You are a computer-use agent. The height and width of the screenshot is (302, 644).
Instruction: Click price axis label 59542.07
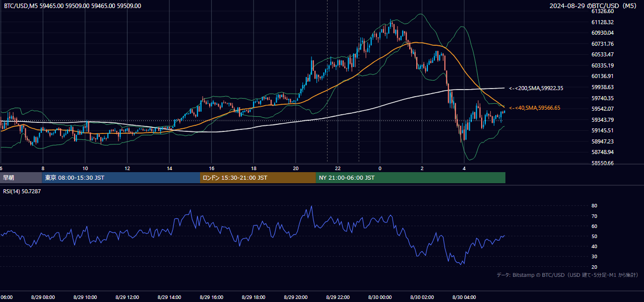603,109
